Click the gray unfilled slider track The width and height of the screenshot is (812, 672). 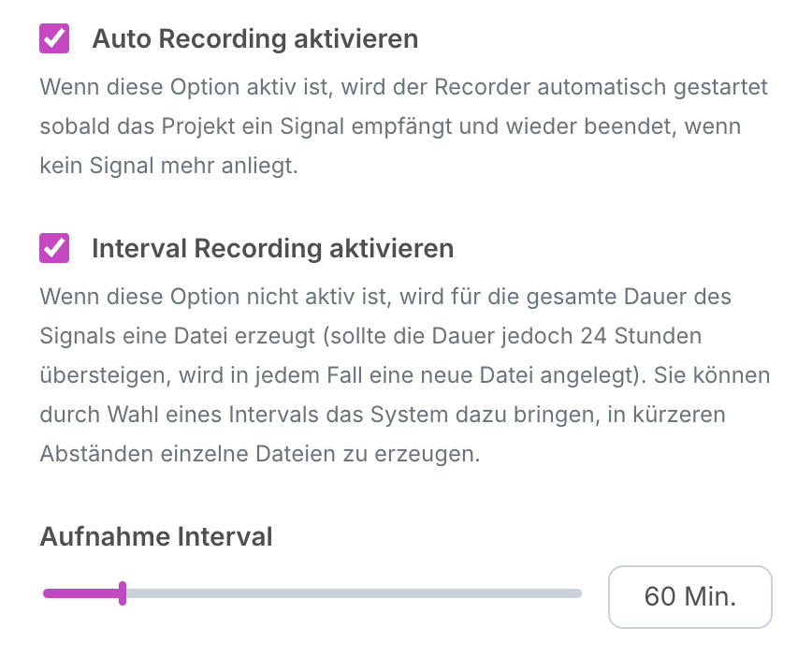pyautogui.click(x=355, y=593)
